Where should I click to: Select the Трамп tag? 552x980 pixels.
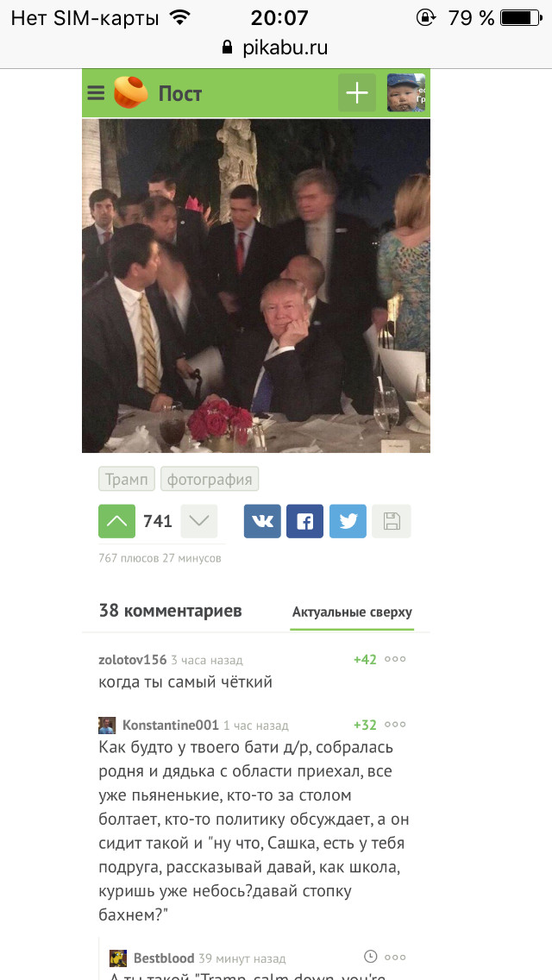click(x=126, y=480)
